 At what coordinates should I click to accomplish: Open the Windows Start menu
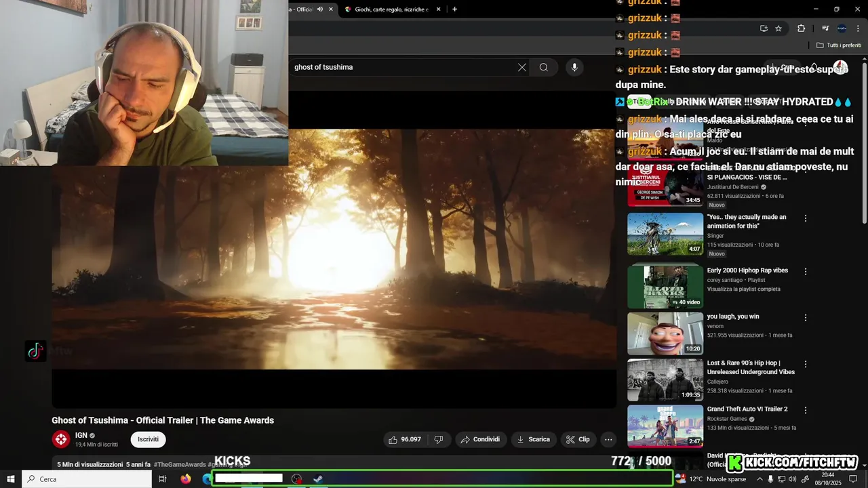[x=10, y=479]
